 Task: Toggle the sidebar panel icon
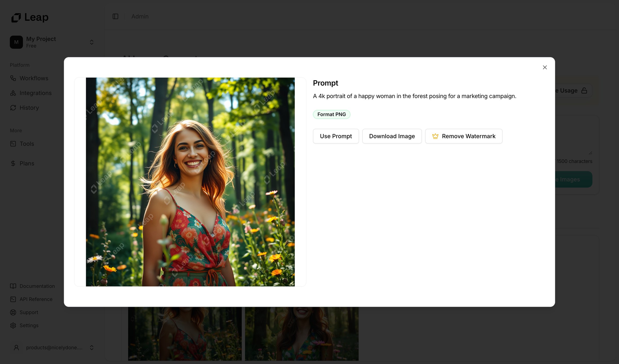pyautogui.click(x=115, y=17)
